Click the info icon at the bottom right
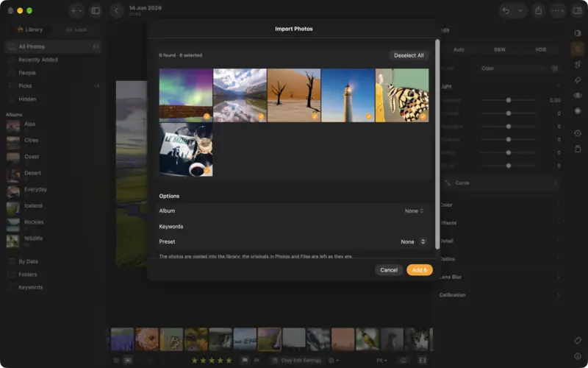Image resolution: width=588 pixels, height=368 pixels. pos(578,356)
